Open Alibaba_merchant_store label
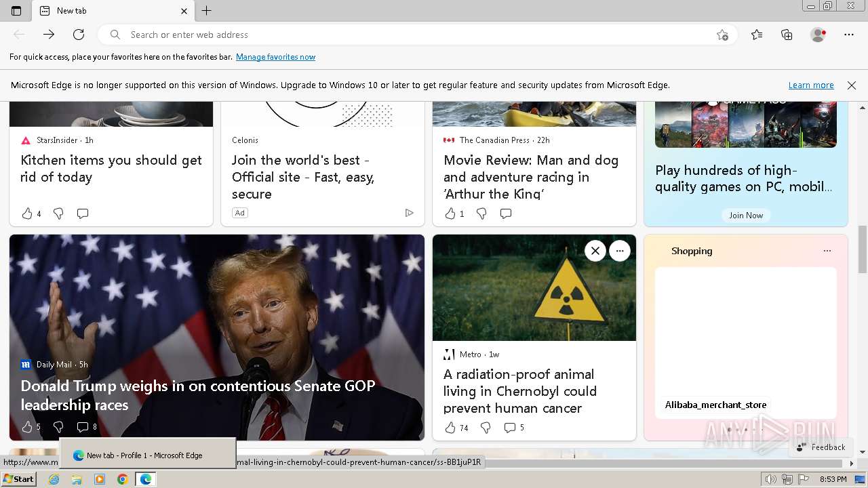 point(715,405)
